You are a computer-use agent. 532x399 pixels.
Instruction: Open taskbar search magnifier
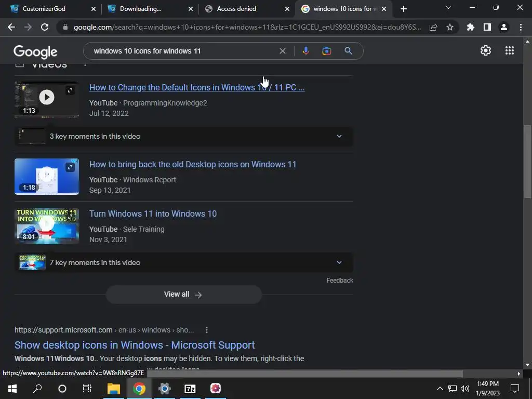point(37,388)
